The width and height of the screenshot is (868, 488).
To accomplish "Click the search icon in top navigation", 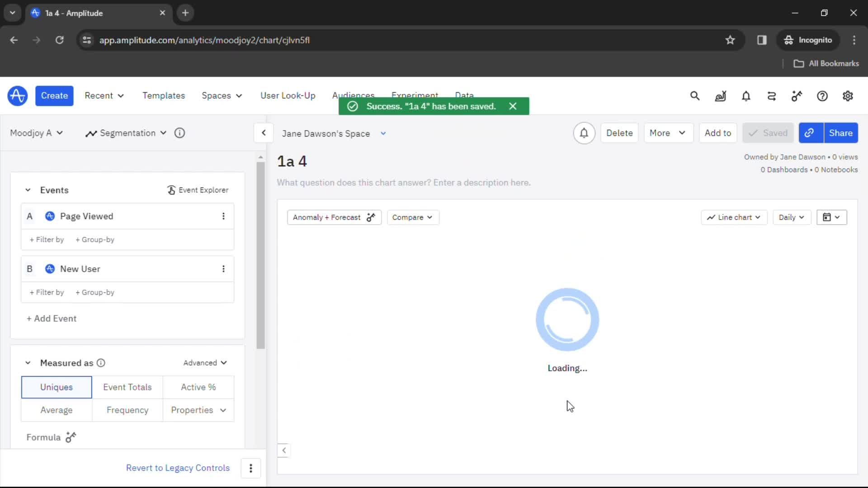I will (694, 95).
